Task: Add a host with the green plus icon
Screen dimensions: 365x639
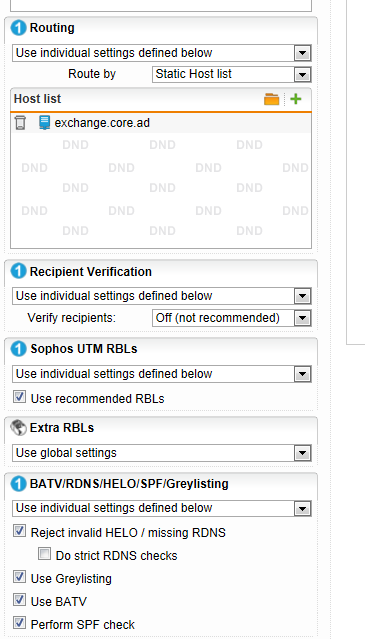Action: [296, 99]
